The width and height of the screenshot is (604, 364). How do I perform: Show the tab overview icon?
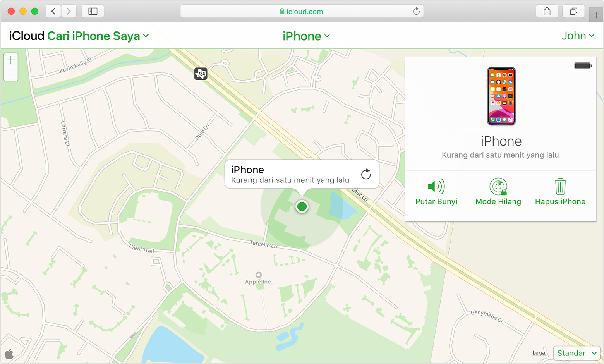click(x=573, y=11)
